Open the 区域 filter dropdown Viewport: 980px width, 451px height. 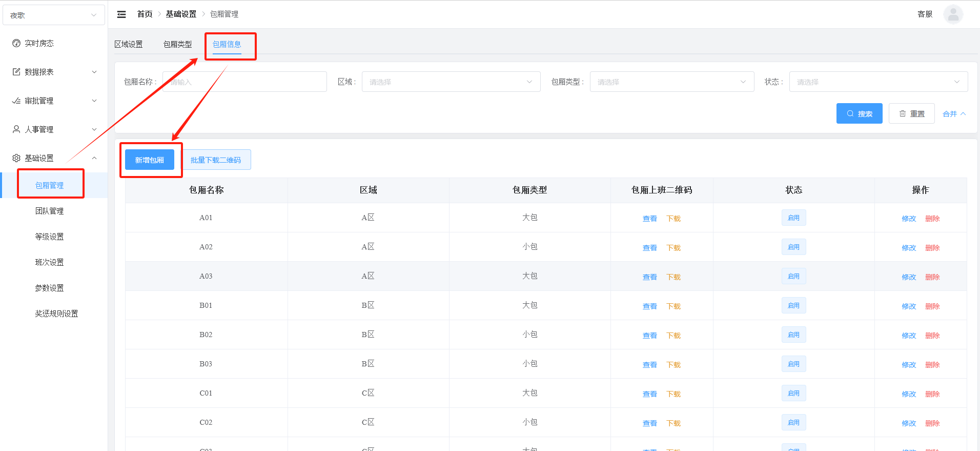pyautogui.click(x=451, y=82)
